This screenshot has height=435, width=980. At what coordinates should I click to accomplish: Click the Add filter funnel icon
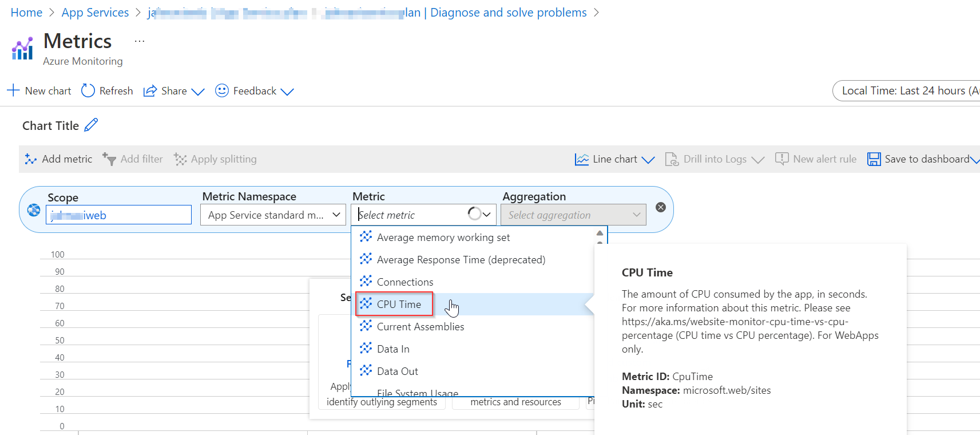coord(109,159)
